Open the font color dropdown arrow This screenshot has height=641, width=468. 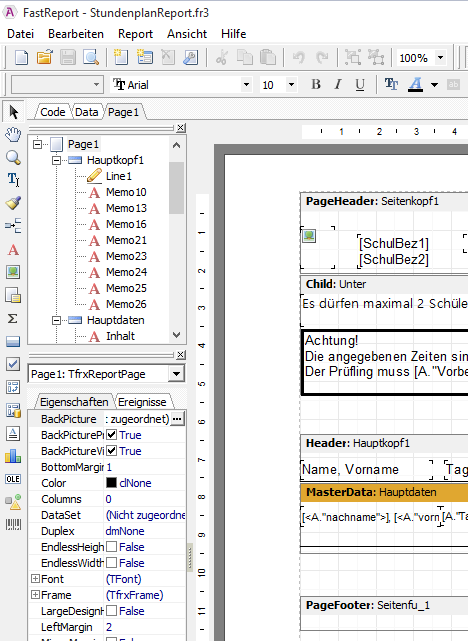434,85
